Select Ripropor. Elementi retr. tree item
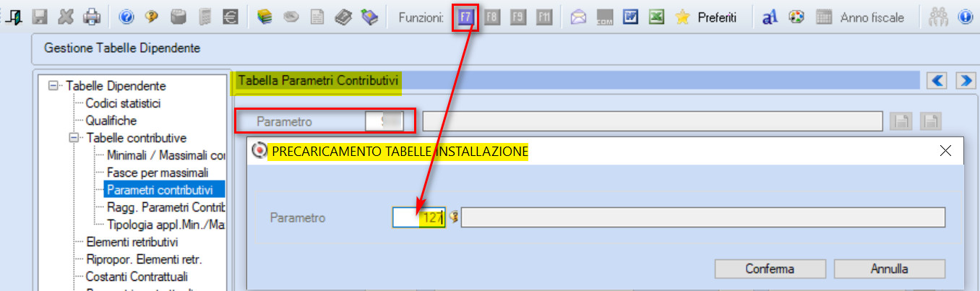The image size is (980, 291). (x=143, y=259)
